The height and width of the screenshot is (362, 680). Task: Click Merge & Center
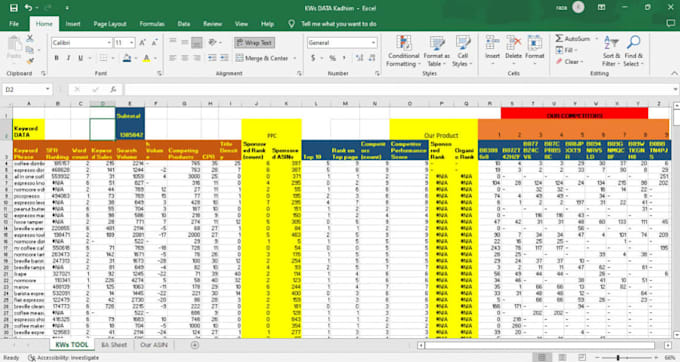click(262, 58)
